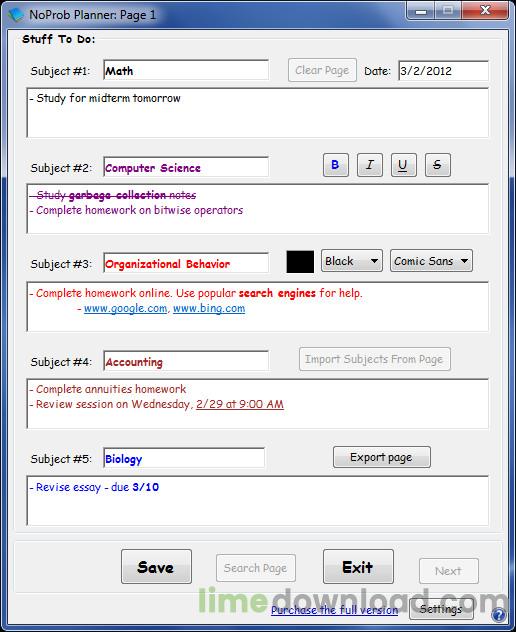The image size is (516, 632).
Task: Click the 'Complete homework online' note line
Action: click(x=196, y=293)
